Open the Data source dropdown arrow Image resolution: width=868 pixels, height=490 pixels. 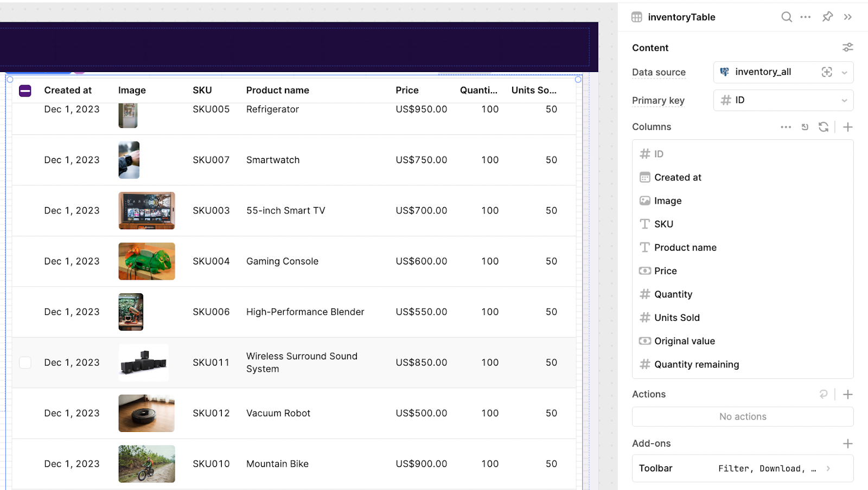[845, 73]
